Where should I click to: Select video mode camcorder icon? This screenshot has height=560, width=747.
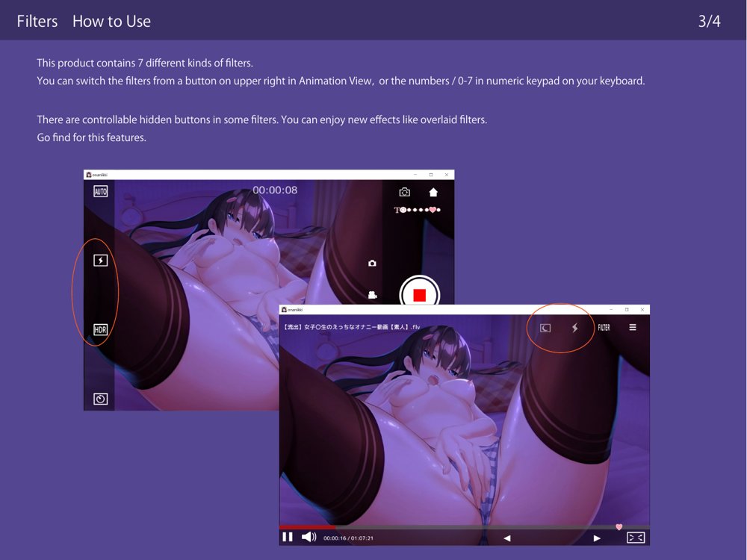(373, 295)
